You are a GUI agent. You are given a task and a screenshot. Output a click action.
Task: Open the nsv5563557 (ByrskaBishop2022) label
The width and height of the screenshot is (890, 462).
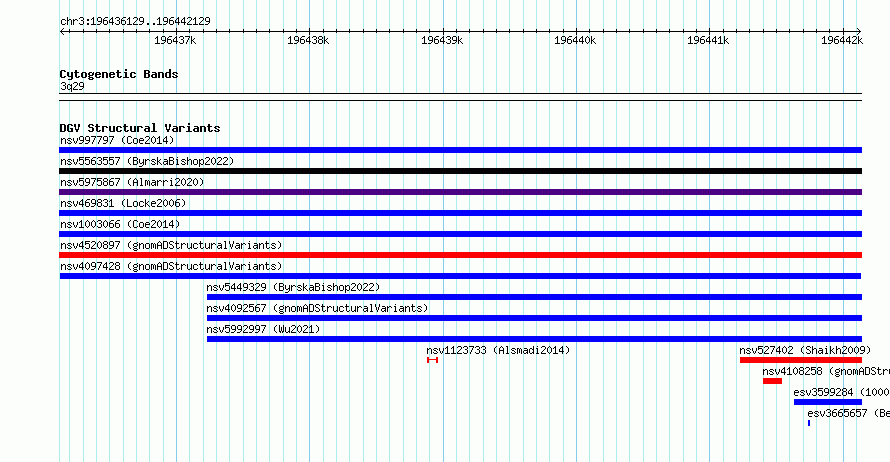(147, 161)
